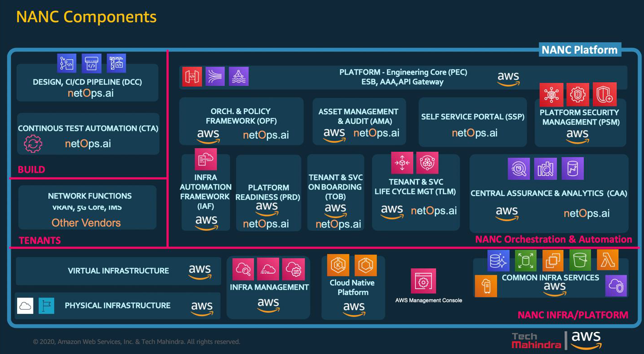The image size is (644, 354).
Task: Select the 'DESIGN, CI/CD PIPELINE (DCC)' label
Action: pyautogui.click(x=87, y=82)
